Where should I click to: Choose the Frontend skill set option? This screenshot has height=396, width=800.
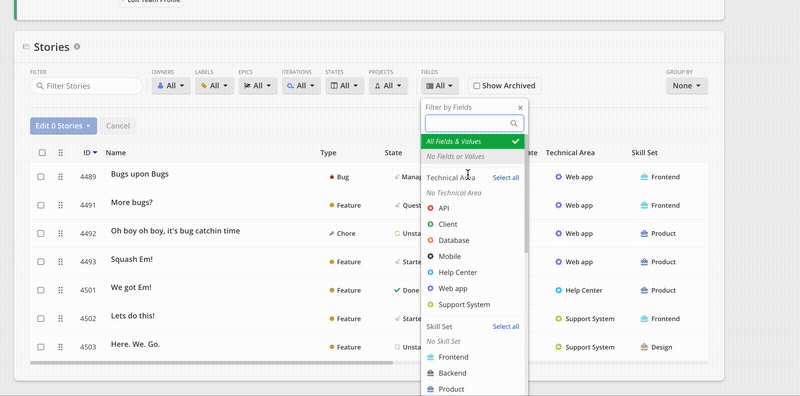[473, 357]
